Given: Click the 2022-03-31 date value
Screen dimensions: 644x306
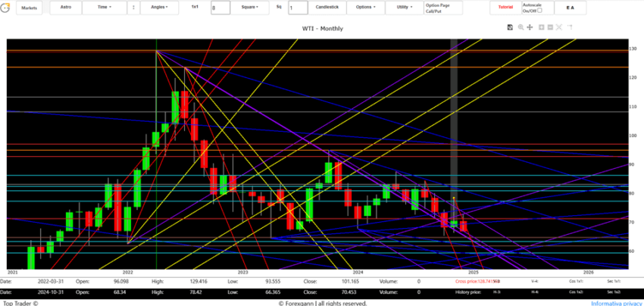Looking at the screenshot, I should 49,282.
